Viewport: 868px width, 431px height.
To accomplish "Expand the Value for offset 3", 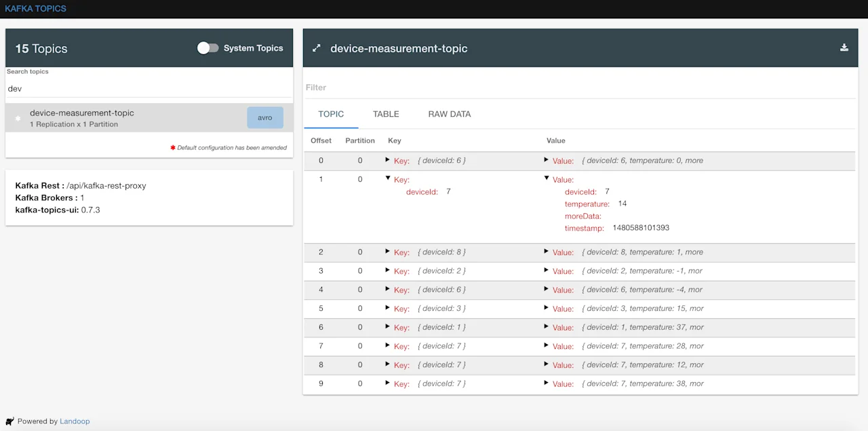I will (x=546, y=269).
